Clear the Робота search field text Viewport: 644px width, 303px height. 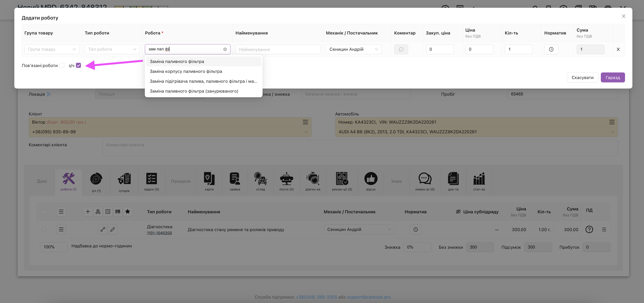(225, 49)
